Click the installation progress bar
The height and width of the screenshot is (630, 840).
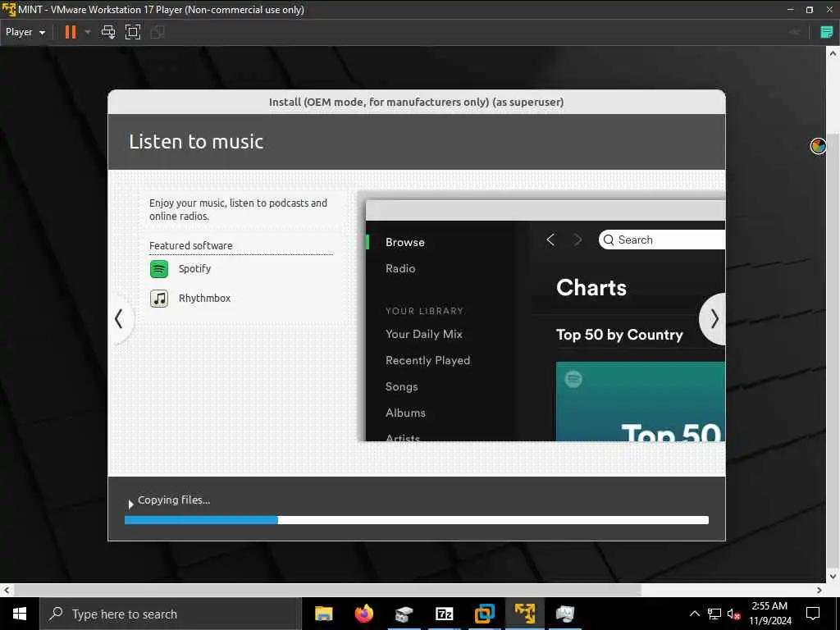click(416, 520)
